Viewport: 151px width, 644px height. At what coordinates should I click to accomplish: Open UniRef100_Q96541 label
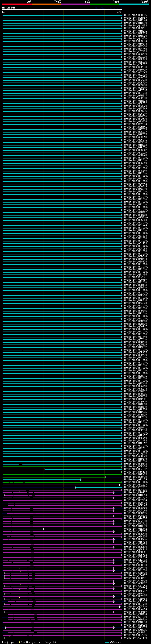click(x=135, y=140)
